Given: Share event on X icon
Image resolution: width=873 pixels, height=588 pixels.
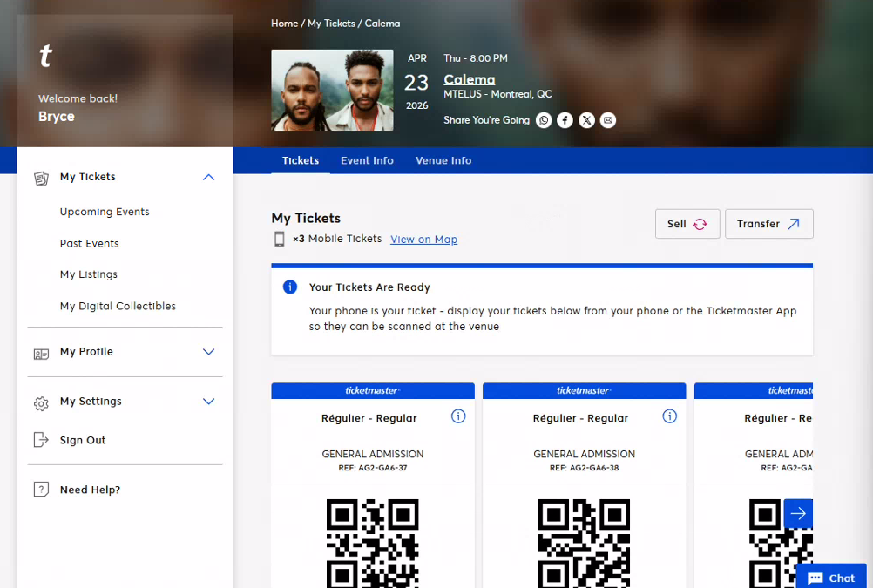Looking at the screenshot, I should point(586,120).
